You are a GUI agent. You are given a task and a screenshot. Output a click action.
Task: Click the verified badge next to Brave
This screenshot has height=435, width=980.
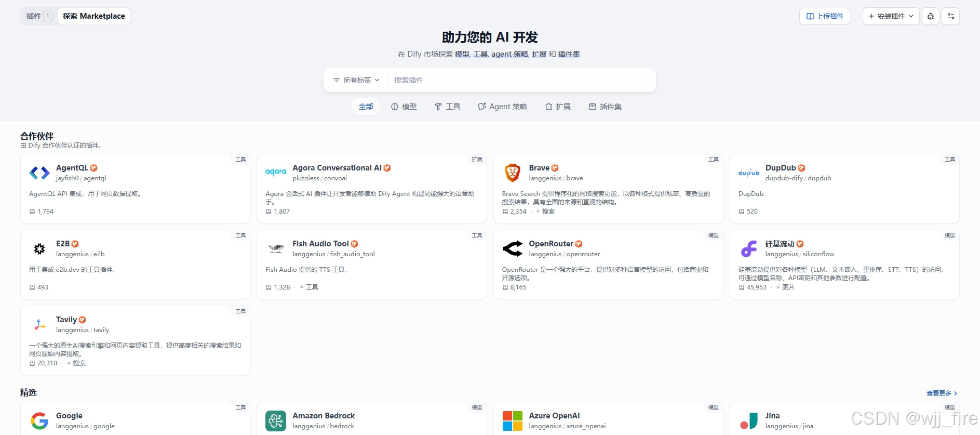pos(555,168)
